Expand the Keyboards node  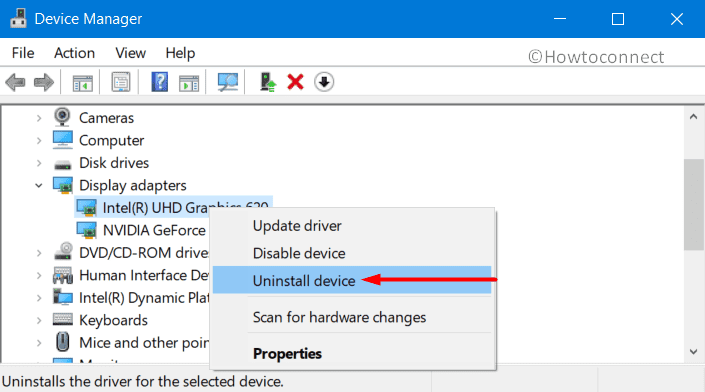(x=39, y=321)
